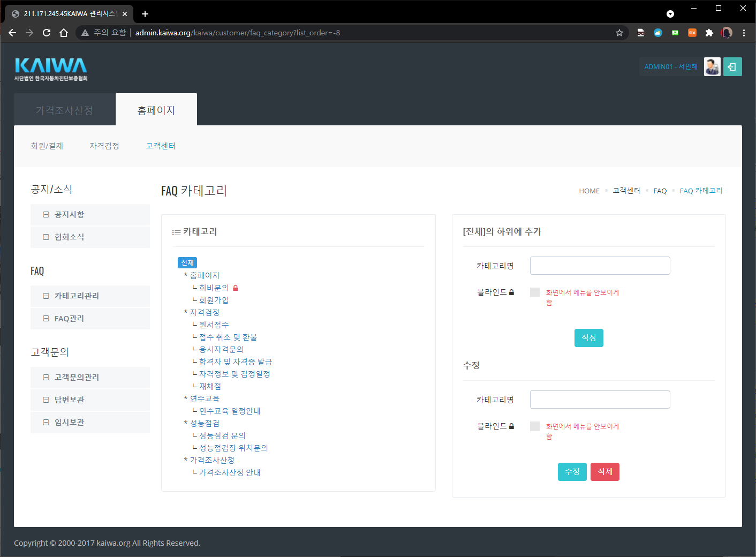Open the extensions puzzle icon
Viewport: 756px width, 557px height.
[x=709, y=33]
